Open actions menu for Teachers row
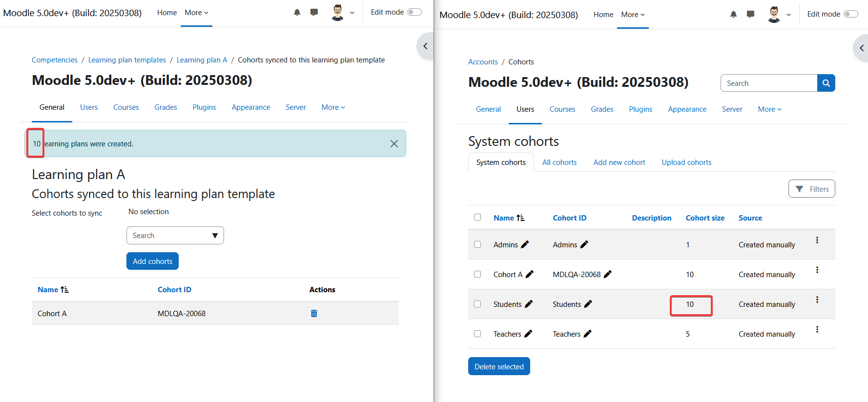Image resolution: width=868 pixels, height=402 pixels. (817, 329)
